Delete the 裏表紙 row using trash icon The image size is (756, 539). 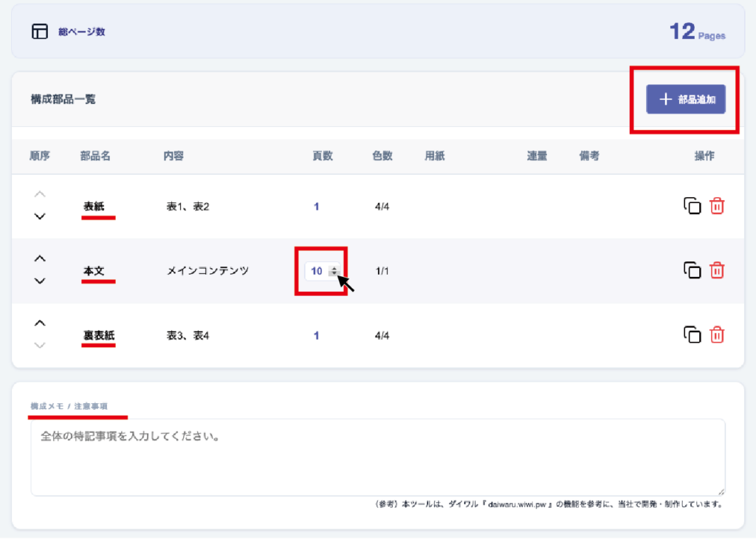point(717,335)
